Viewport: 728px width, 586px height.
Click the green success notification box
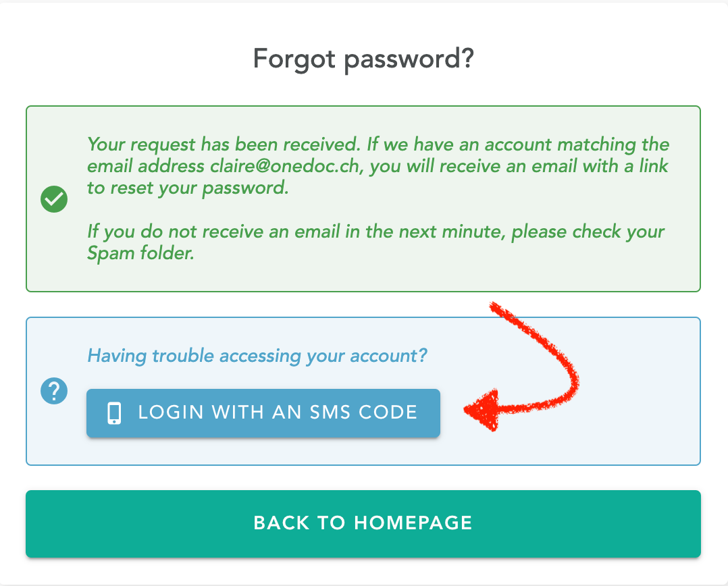363,198
